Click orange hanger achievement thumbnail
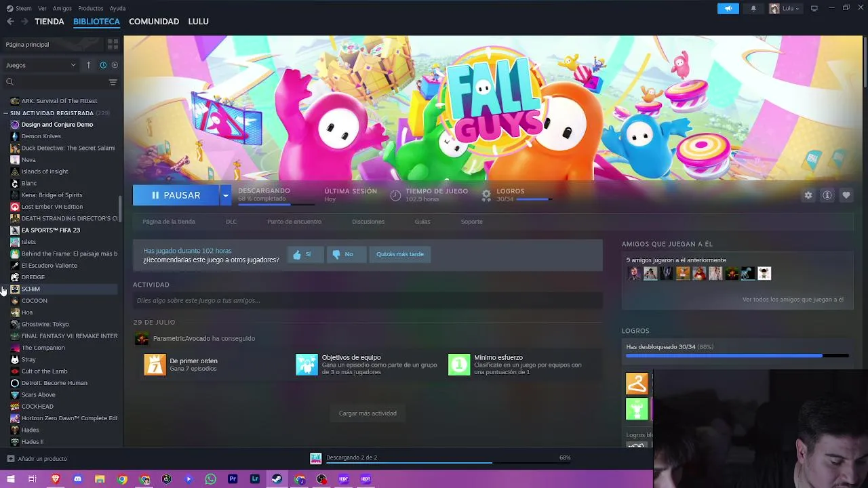868x488 pixels. (637, 384)
